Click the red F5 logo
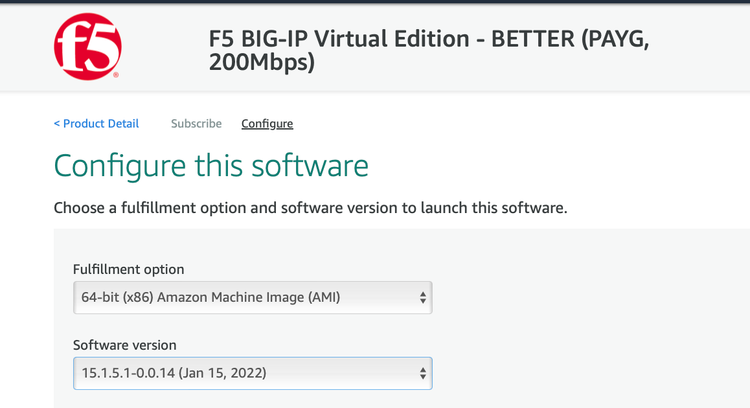 87,45
